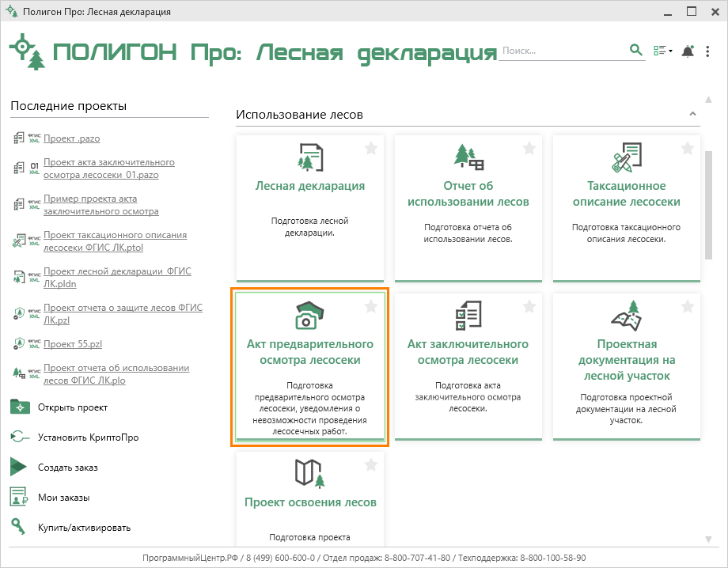The width and height of the screenshot is (728, 568).
Task: Open Проект акта заключительного осмотра лесосеки_01.pazo
Action: pyautogui.click(x=109, y=169)
